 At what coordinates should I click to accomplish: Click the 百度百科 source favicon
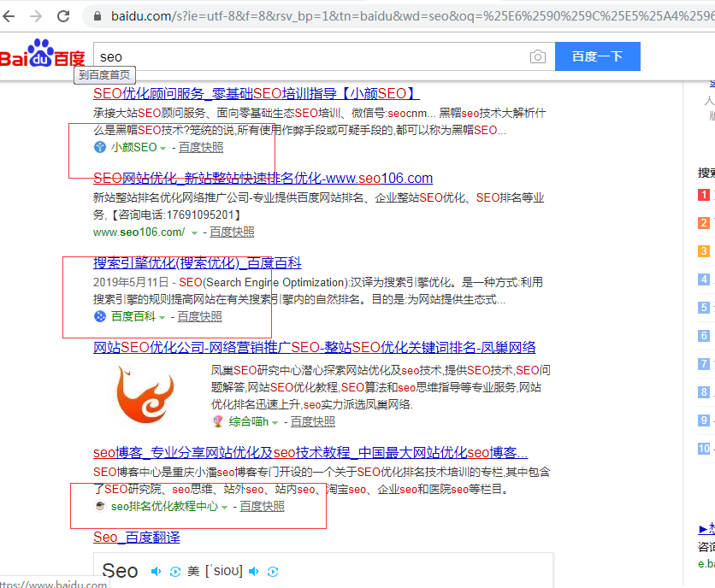(100, 316)
